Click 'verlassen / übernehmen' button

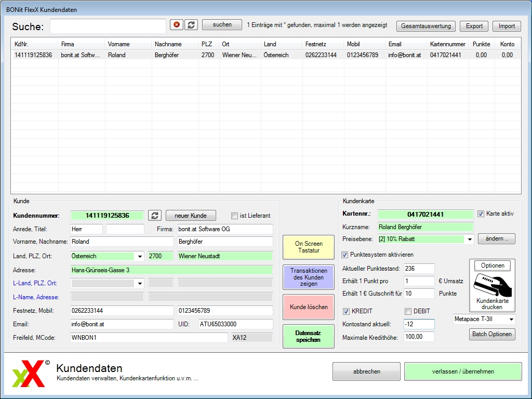(463, 371)
